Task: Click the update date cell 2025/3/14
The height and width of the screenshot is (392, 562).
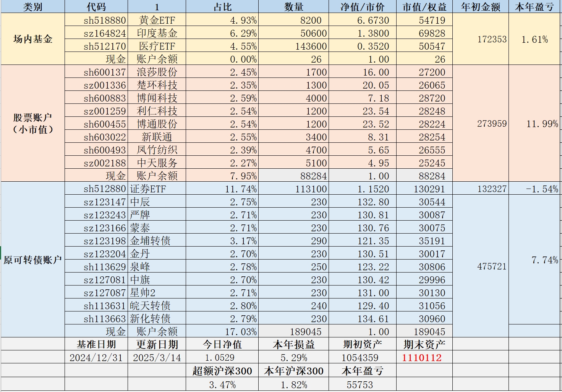Action: tap(157, 358)
